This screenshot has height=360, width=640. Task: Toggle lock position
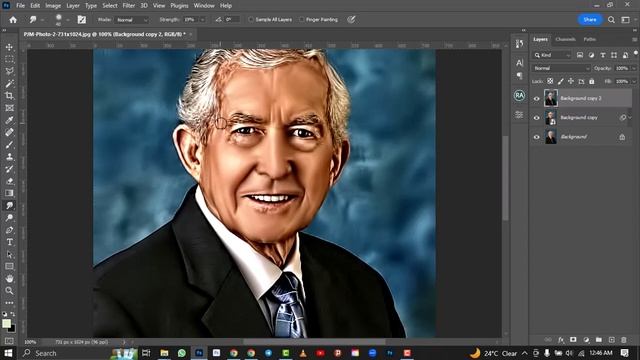pyautogui.click(x=571, y=81)
